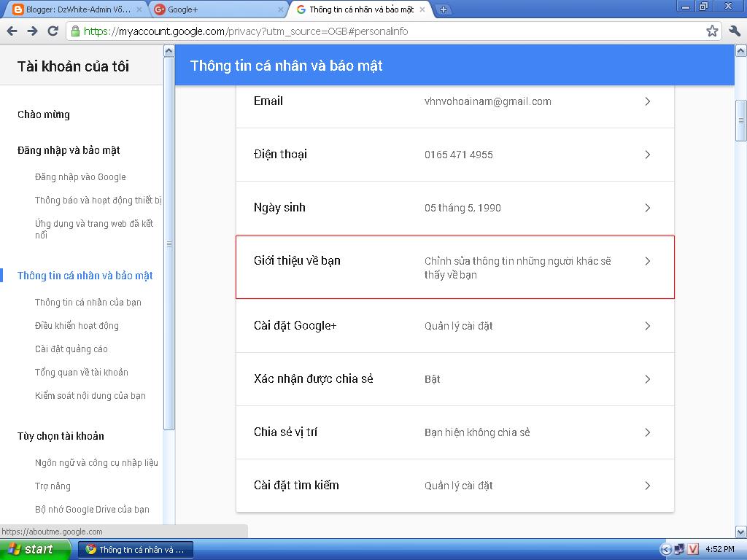Close the Google+ tab

281,9
